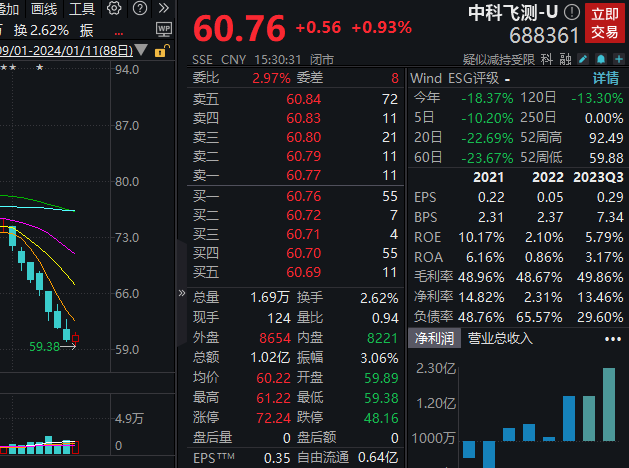
Task: Click the 内盘 value 8221
Action: [x=383, y=338]
